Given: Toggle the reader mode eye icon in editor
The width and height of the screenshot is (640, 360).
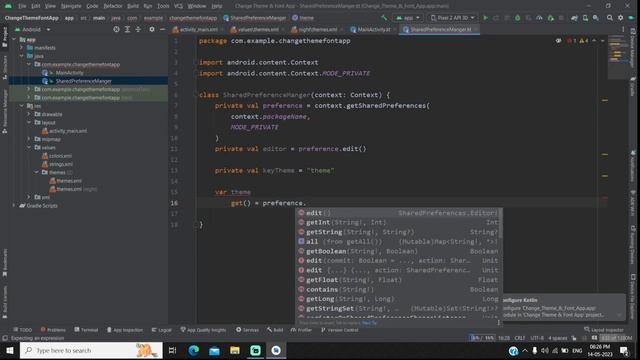Looking at the screenshot, I should (x=558, y=41).
